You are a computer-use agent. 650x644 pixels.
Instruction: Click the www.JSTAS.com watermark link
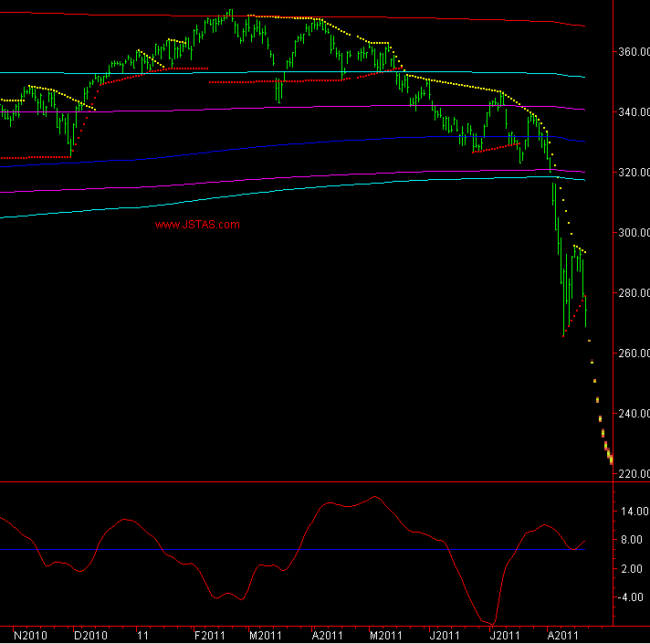196,224
